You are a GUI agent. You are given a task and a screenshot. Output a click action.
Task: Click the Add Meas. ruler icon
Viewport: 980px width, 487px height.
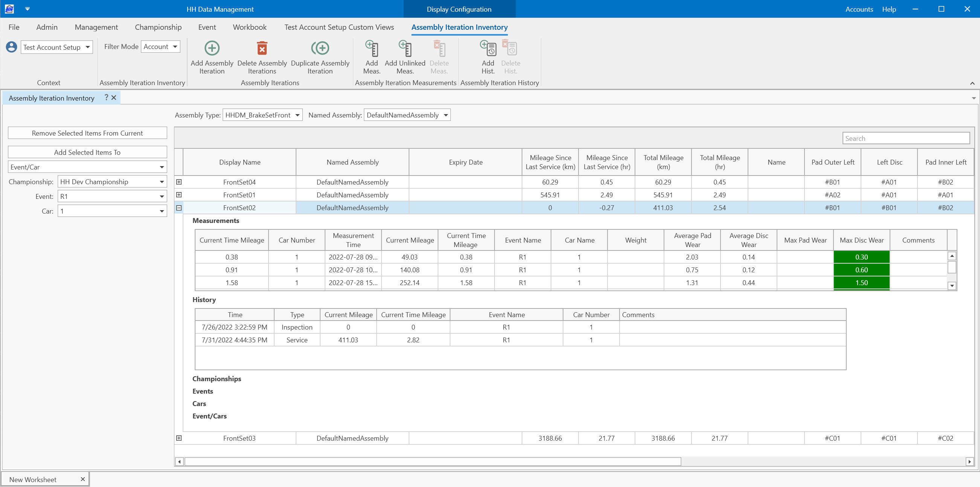coord(372,48)
